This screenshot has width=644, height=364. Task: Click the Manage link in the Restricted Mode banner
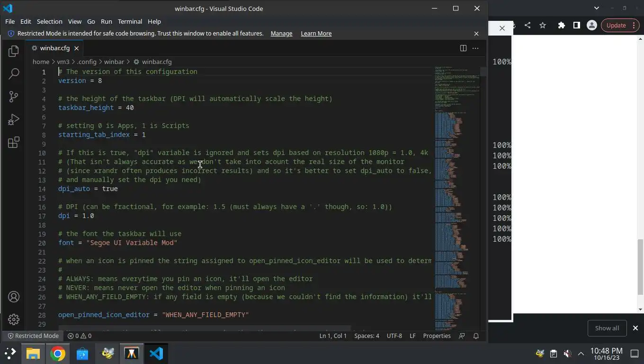click(x=281, y=34)
